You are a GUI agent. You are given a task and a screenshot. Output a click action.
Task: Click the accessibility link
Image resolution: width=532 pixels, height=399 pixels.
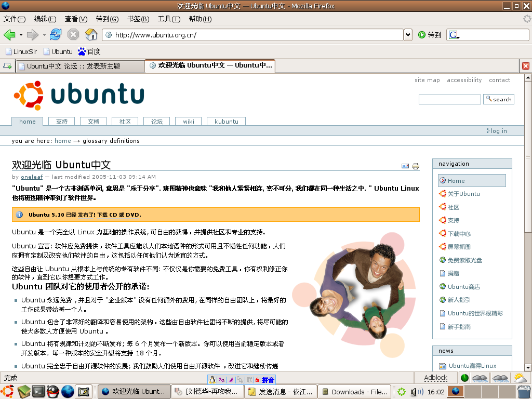coord(464,80)
